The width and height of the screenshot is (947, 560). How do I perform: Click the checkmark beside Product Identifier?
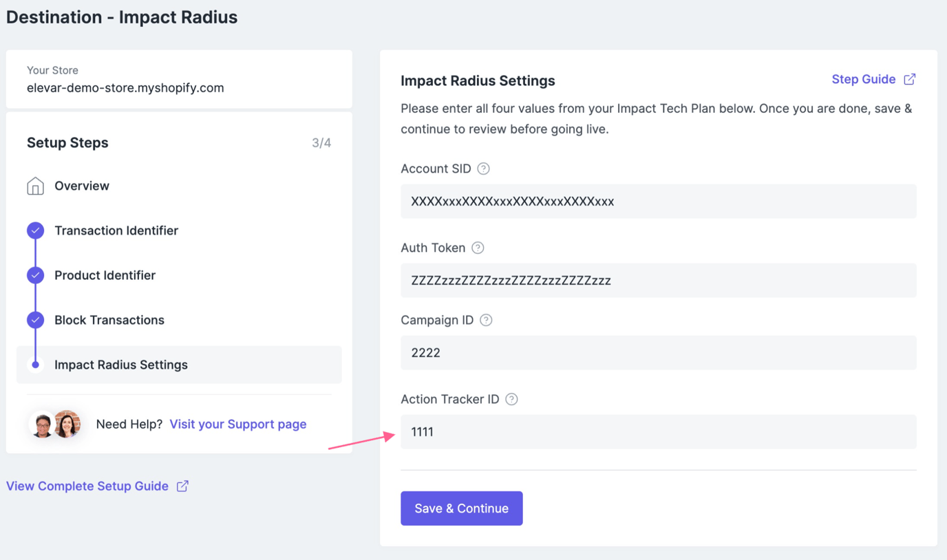[35, 274]
